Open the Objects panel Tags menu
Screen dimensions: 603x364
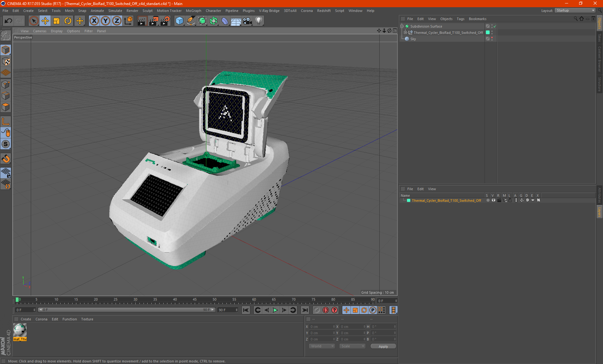pyautogui.click(x=460, y=19)
